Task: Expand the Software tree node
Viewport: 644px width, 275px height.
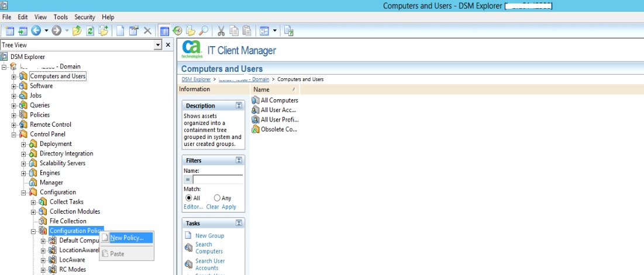Action: point(14,86)
